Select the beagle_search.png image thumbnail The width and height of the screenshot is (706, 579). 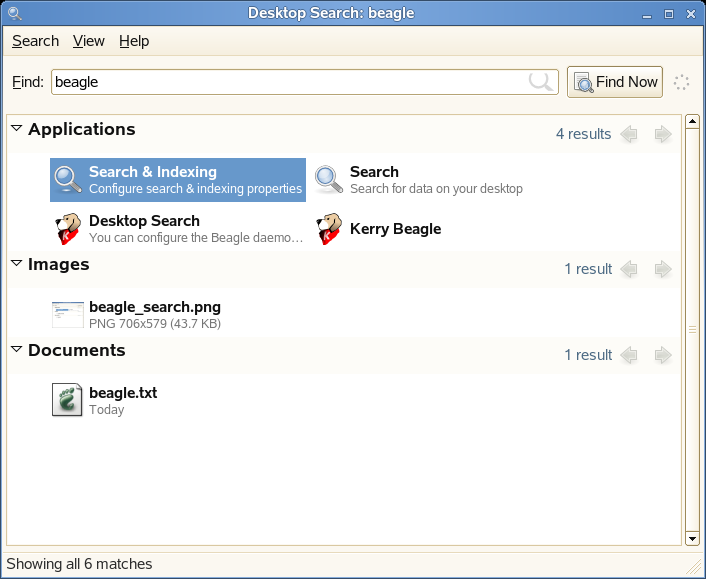tap(68, 314)
